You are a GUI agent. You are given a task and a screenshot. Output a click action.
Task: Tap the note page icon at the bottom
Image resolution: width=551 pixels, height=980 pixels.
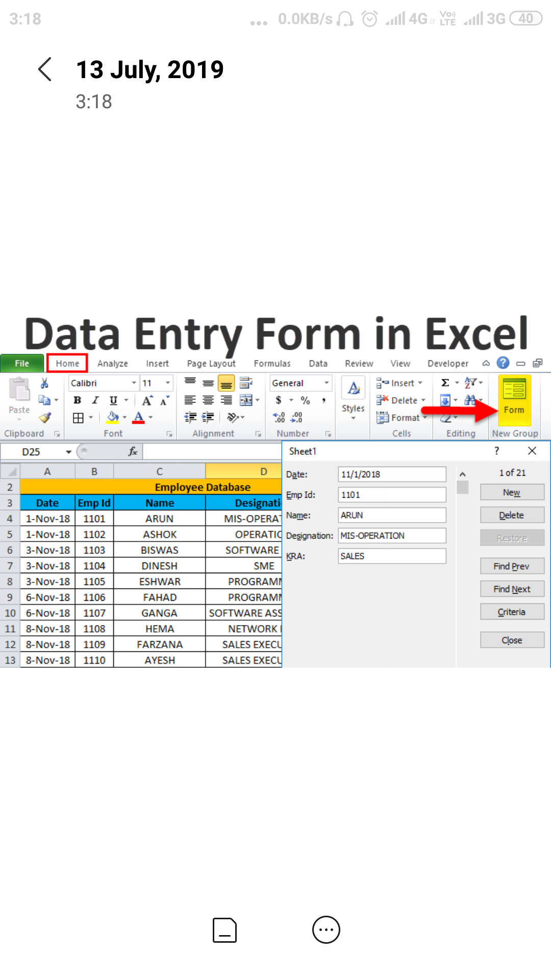click(224, 930)
